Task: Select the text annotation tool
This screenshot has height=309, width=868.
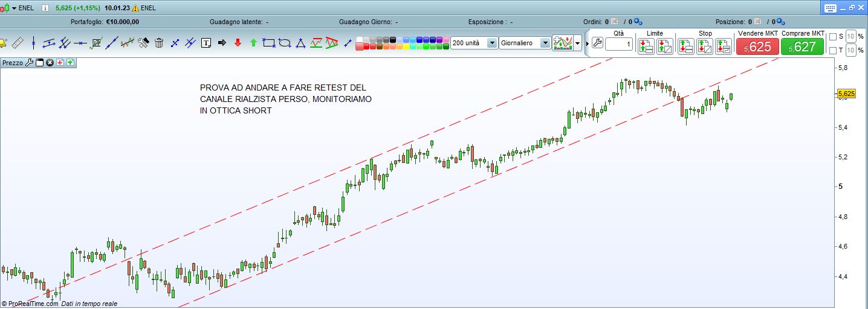Action: click(x=206, y=43)
